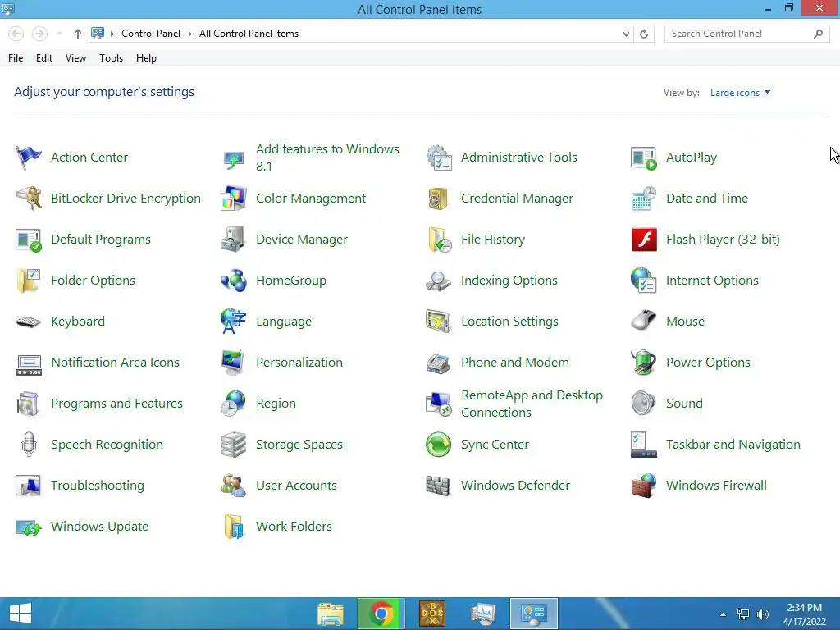Open the Edit menu
The height and width of the screenshot is (630, 840).
tap(44, 58)
